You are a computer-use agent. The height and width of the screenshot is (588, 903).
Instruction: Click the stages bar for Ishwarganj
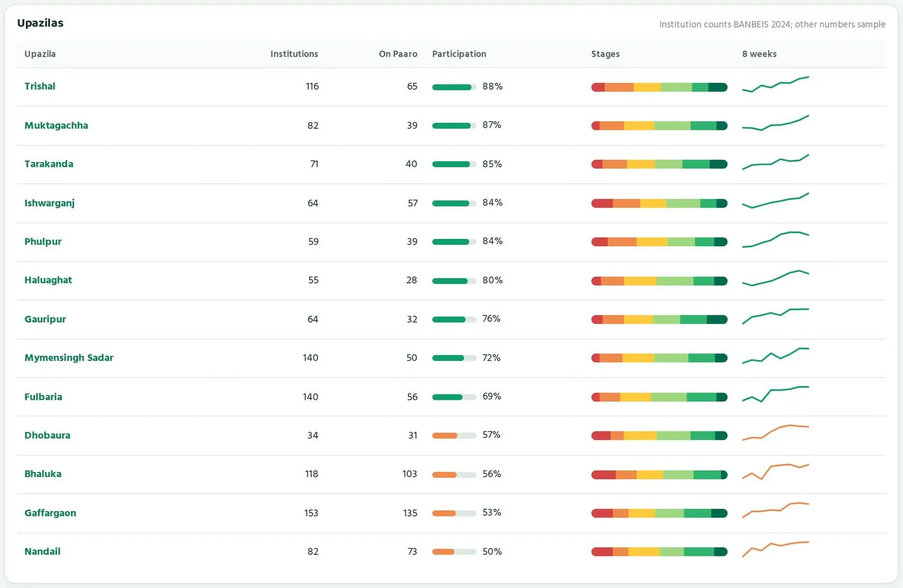click(x=659, y=203)
